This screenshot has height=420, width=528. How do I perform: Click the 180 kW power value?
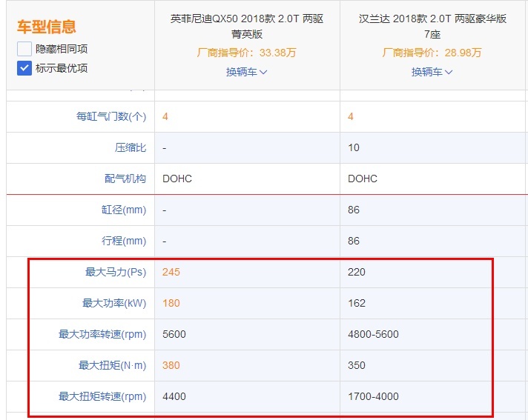click(171, 303)
